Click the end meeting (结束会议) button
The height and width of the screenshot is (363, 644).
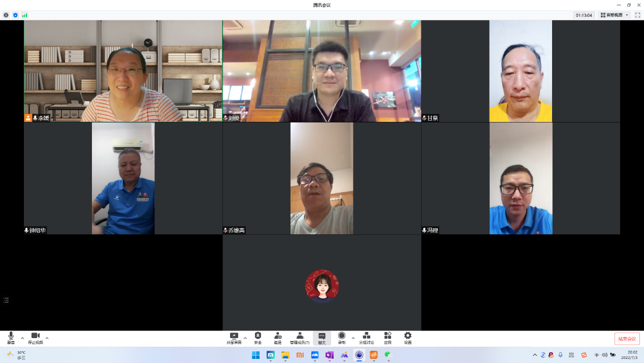[627, 339]
